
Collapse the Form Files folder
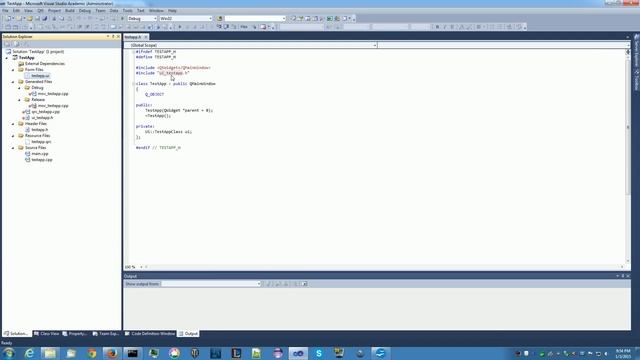click(13, 70)
